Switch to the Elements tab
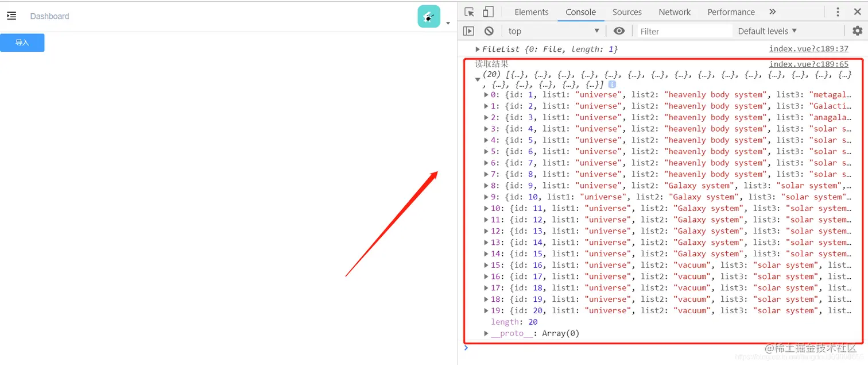Screen dimensions: 868x365 (x=532, y=12)
